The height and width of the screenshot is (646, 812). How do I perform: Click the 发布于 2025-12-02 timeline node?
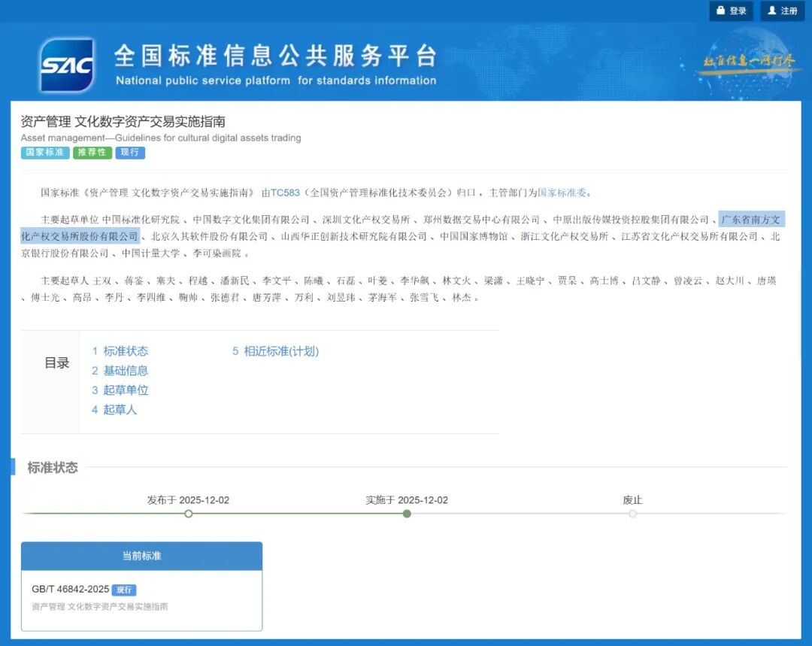(x=189, y=514)
